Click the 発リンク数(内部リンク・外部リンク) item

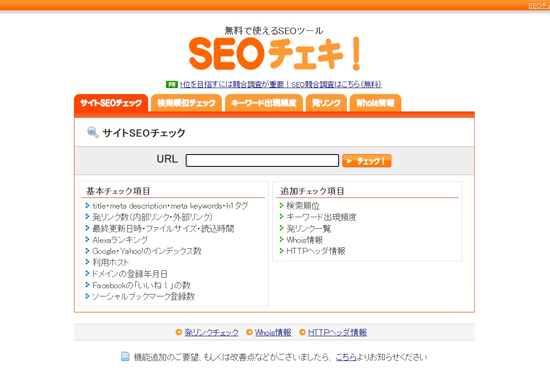click(x=152, y=217)
